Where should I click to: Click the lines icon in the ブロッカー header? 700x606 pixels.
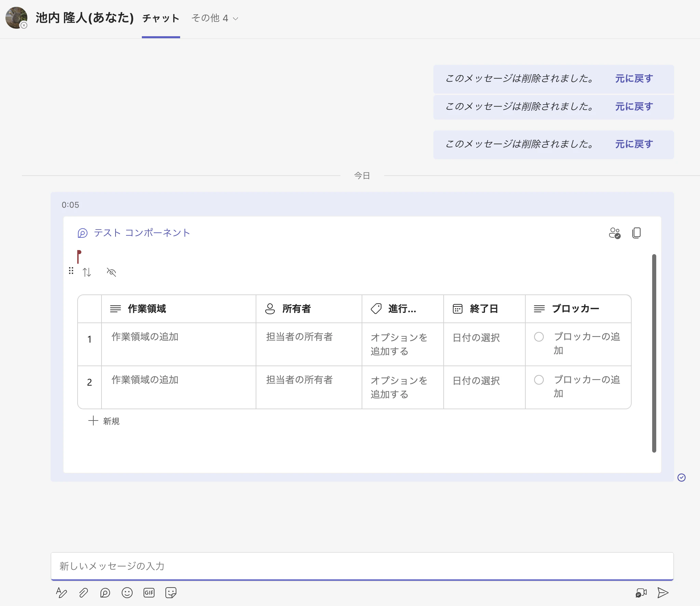(x=539, y=309)
